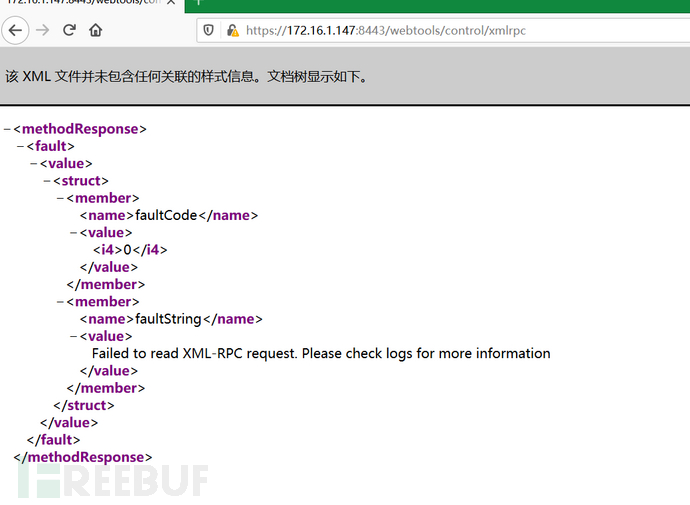Go back with the browser back arrow
The width and height of the screenshot is (690, 505).
click(x=15, y=30)
